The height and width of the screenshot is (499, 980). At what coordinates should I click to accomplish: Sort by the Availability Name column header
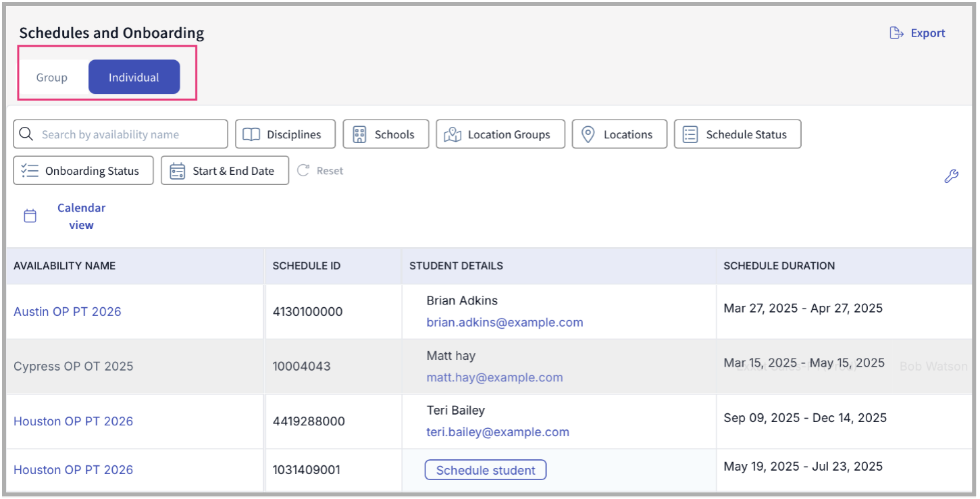(x=65, y=266)
